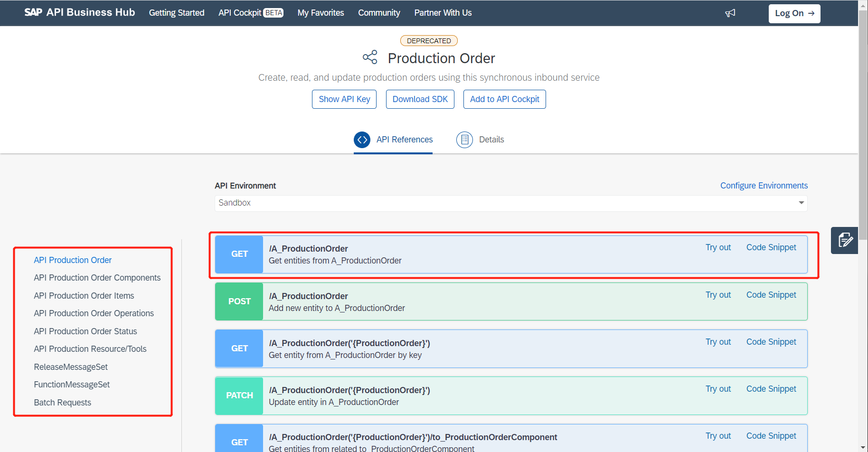Select API Production Order Components in the sidebar
This screenshot has height=452, width=868.
point(97,277)
